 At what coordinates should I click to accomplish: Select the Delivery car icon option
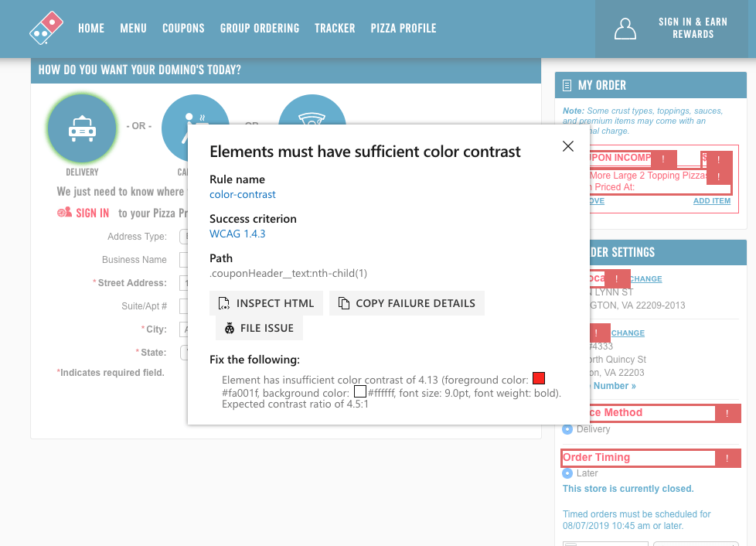[x=82, y=128]
